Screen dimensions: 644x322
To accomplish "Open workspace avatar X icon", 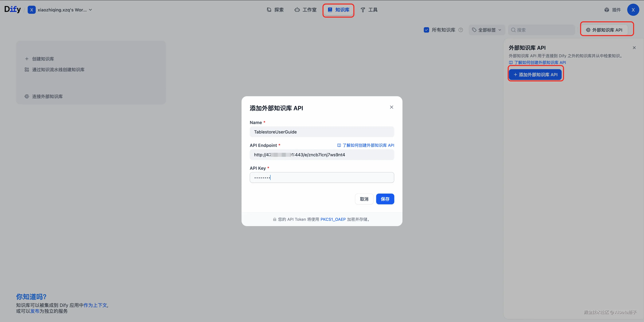I will coord(32,10).
